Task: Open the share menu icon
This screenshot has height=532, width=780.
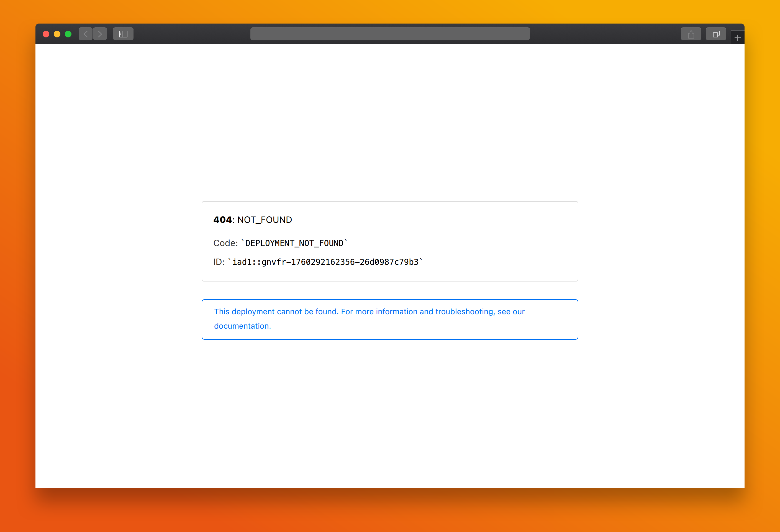Action: click(x=691, y=34)
